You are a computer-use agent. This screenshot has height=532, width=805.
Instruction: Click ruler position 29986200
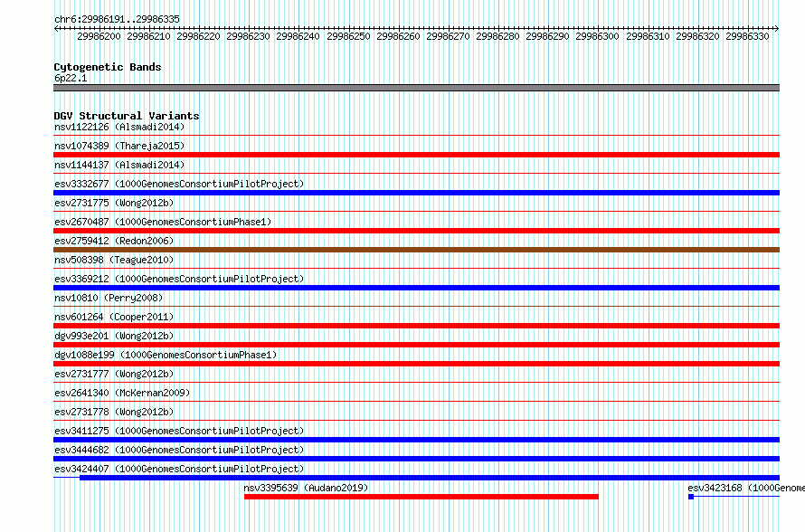99,36
